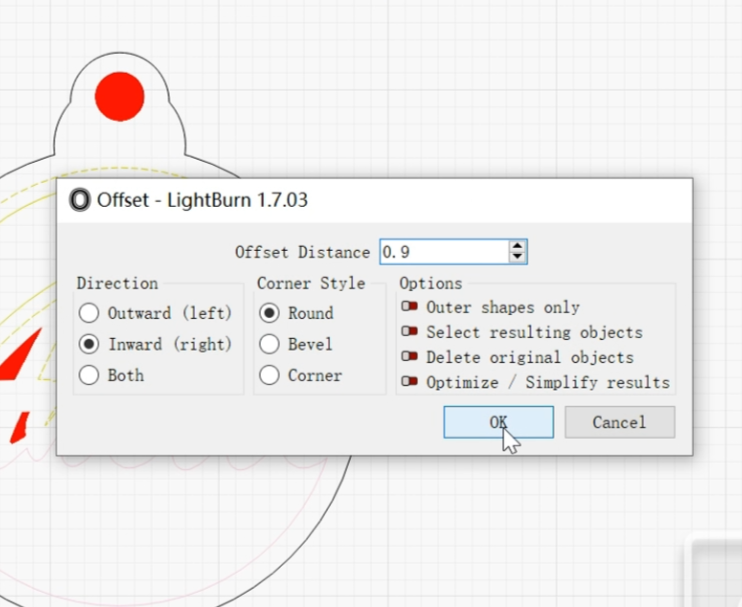Cancel the Offset dialog
Screen dimensions: 742x607
click(x=619, y=422)
